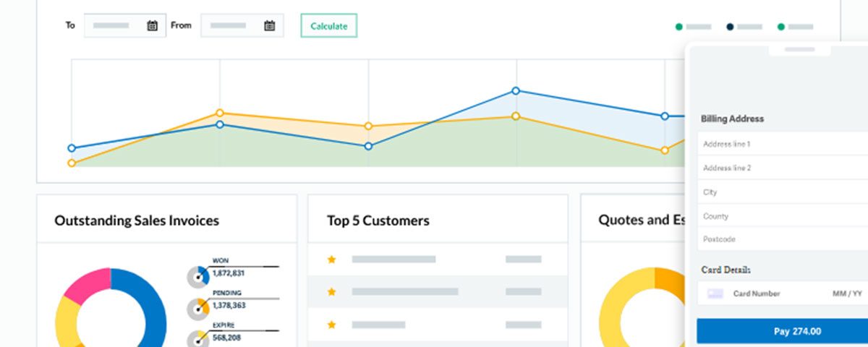Click the Quotes and Estimates heading

[642, 220]
